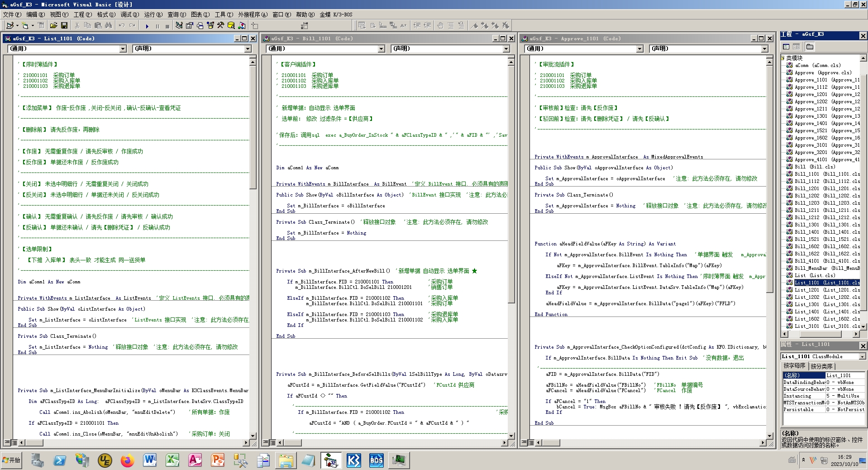This screenshot has height=470, width=868.
Task: Launch the K3 app from taskbar
Action: point(353,460)
